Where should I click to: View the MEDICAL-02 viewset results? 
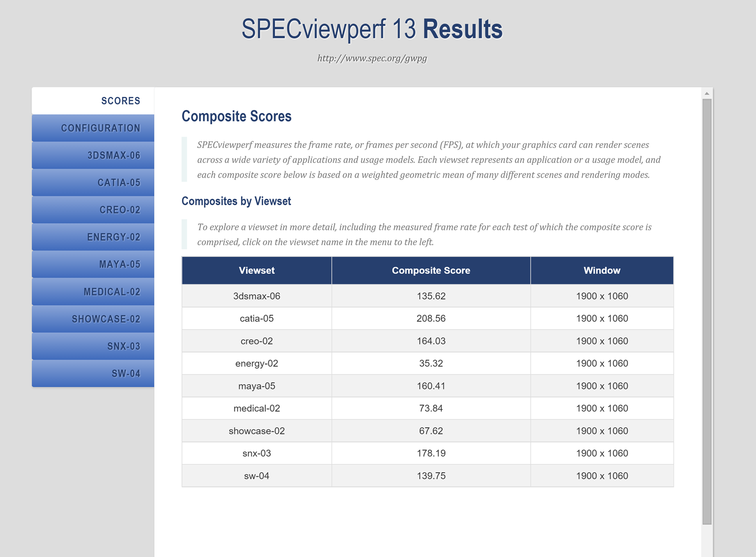pyautogui.click(x=112, y=292)
